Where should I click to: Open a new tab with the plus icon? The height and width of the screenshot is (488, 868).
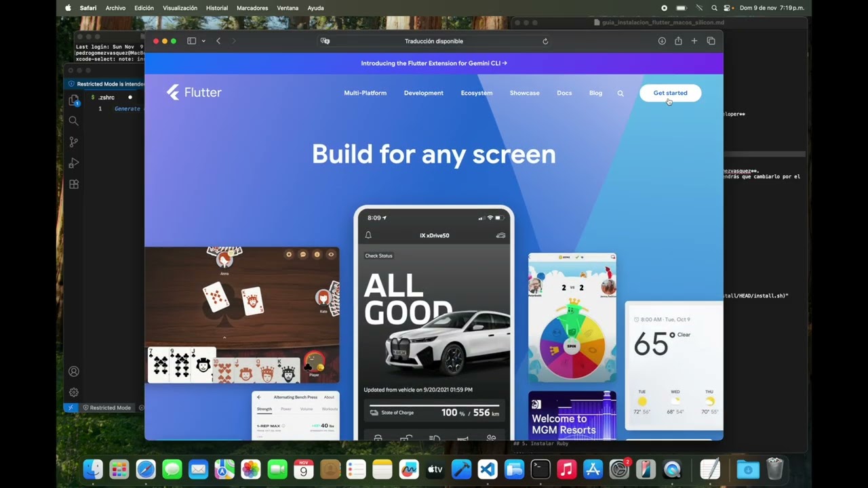click(694, 41)
